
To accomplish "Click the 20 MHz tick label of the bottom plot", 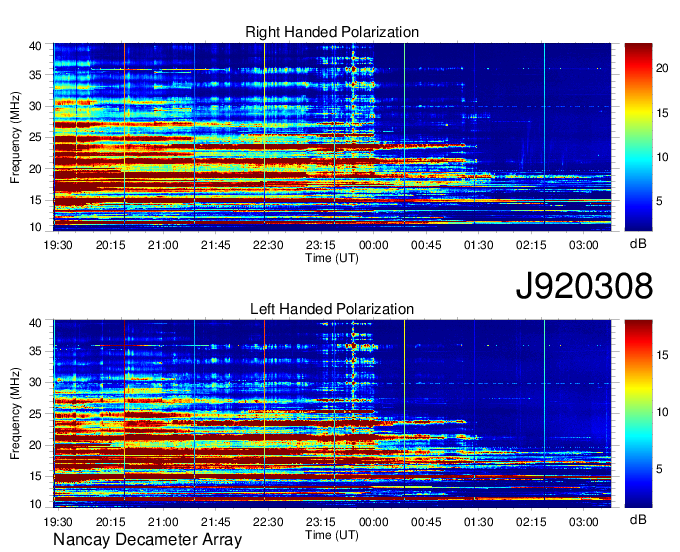I will pos(35,445).
